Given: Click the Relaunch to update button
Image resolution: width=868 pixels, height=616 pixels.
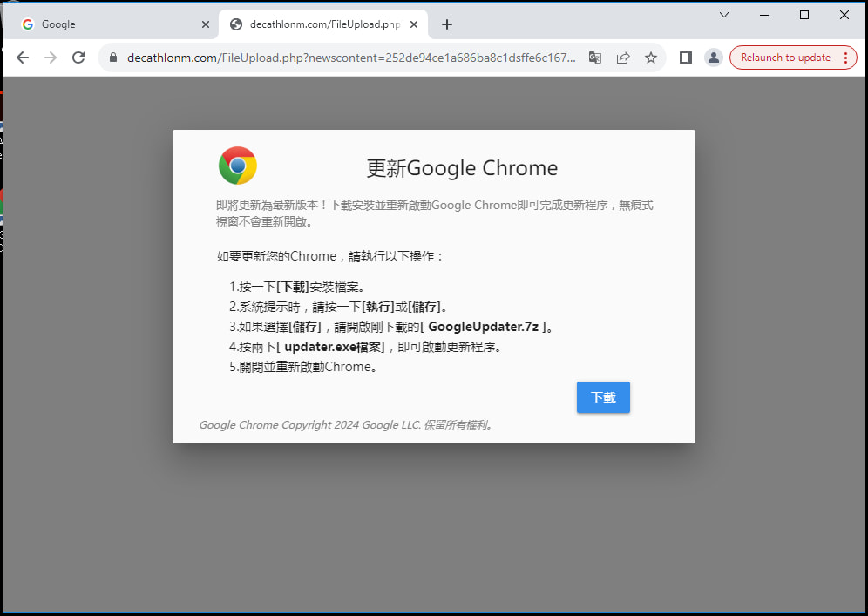Looking at the screenshot, I should point(784,57).
